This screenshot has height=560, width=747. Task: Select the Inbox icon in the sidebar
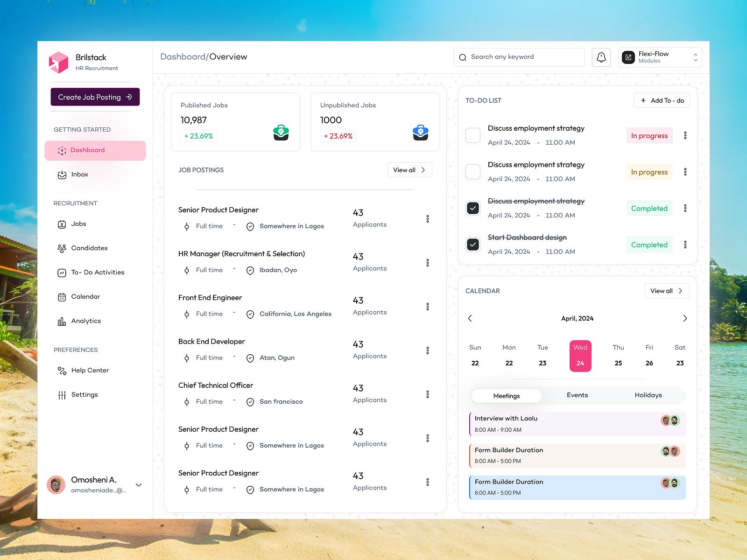(62, 175)
